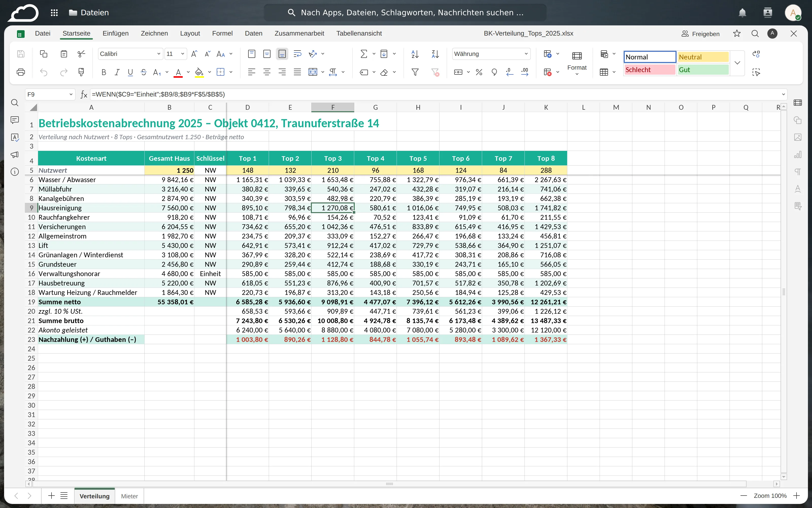This screenshot has height=508, width=812.
Task: Expand the cell styles gallery
Action: pos(737,63)
